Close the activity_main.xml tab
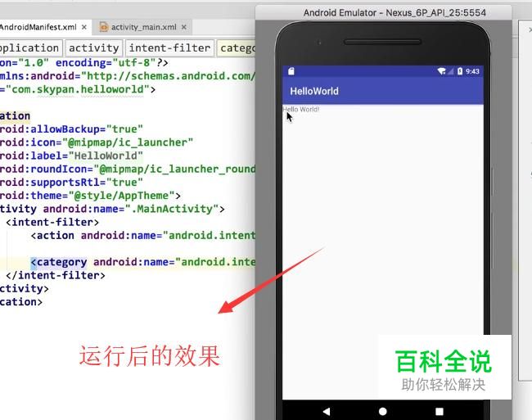This screenshot has height=420, width=532. 184,27
